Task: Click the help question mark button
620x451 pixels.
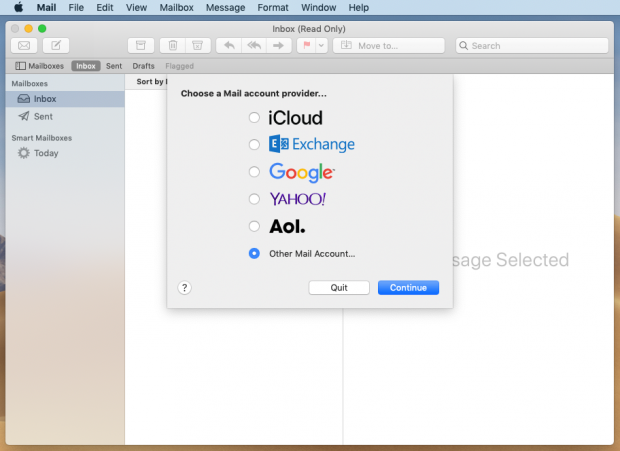Action: coord(184,288)
